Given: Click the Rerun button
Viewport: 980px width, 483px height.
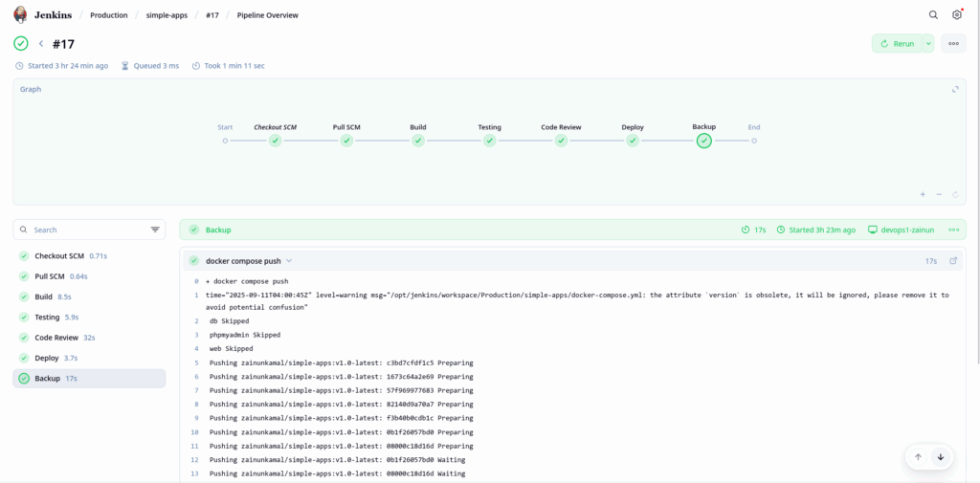Looking at the screenshot, I should [897, 44].
